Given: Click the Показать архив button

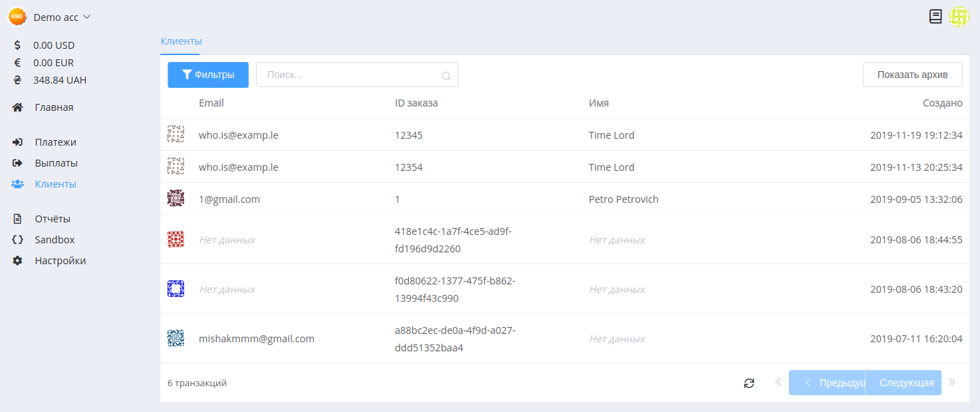Looking at the screenshot, I should [912, 75].
